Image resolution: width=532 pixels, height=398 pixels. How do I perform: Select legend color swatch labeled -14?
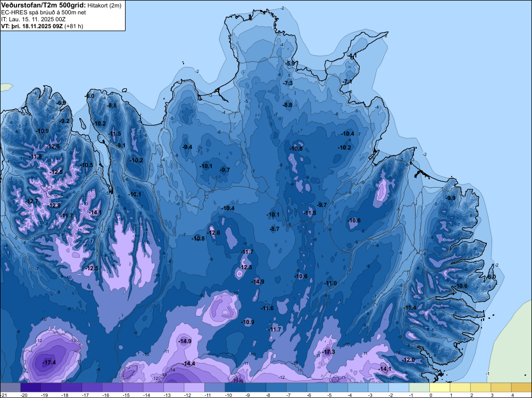pos(153,387)
